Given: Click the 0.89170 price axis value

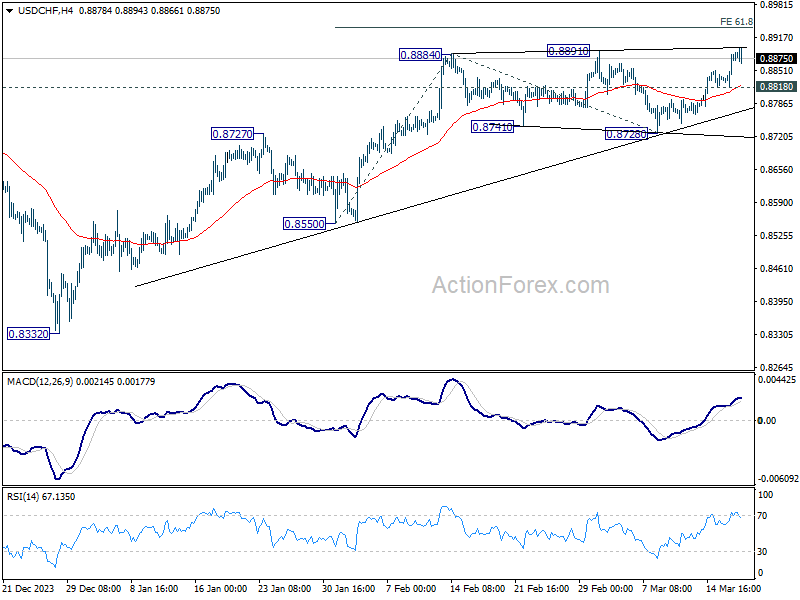Looking at the screenshot, I should [x=777, y=38].
